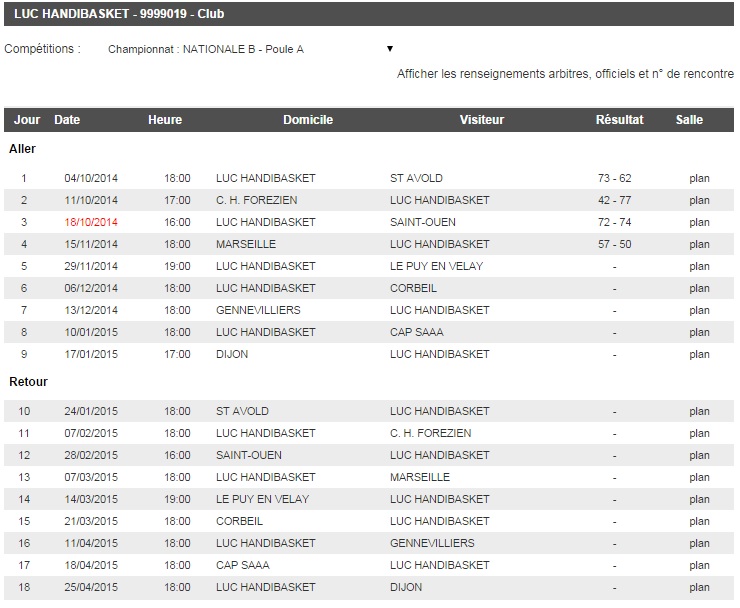Click visitor CORBEIL in the 06/12/2014 row

pos(413,288)
